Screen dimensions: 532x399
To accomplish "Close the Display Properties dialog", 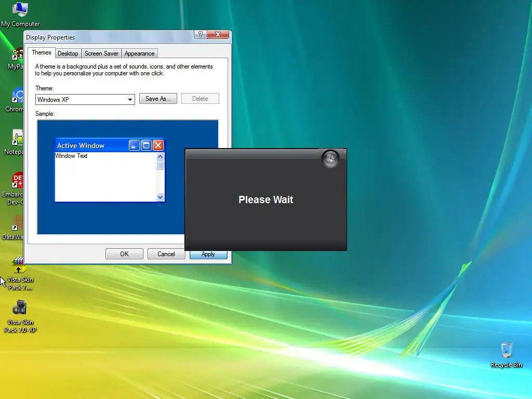I will [x=218, y=34].
